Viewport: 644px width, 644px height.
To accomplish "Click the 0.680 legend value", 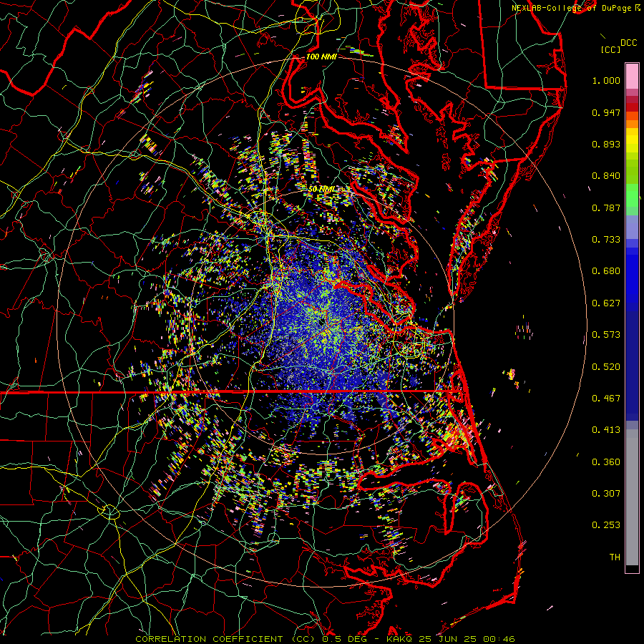I will [x=606, y=271].
